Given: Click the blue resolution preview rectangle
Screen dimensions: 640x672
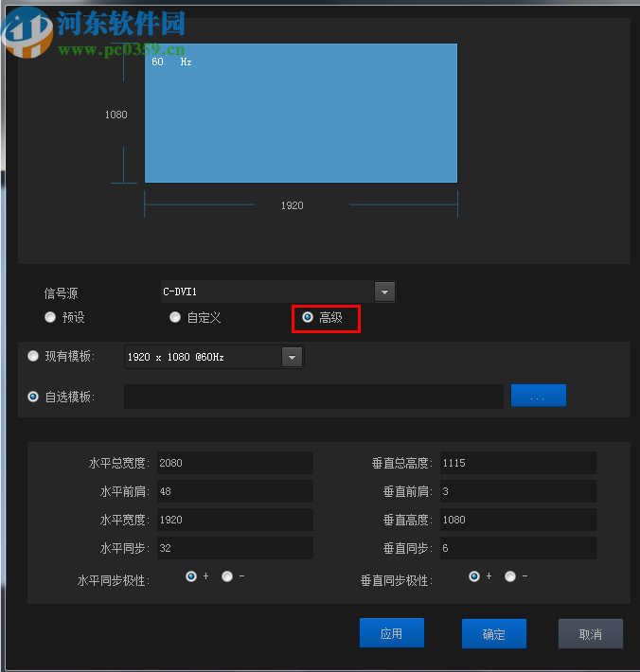Looking at the screenshot, I should (301, 114).
